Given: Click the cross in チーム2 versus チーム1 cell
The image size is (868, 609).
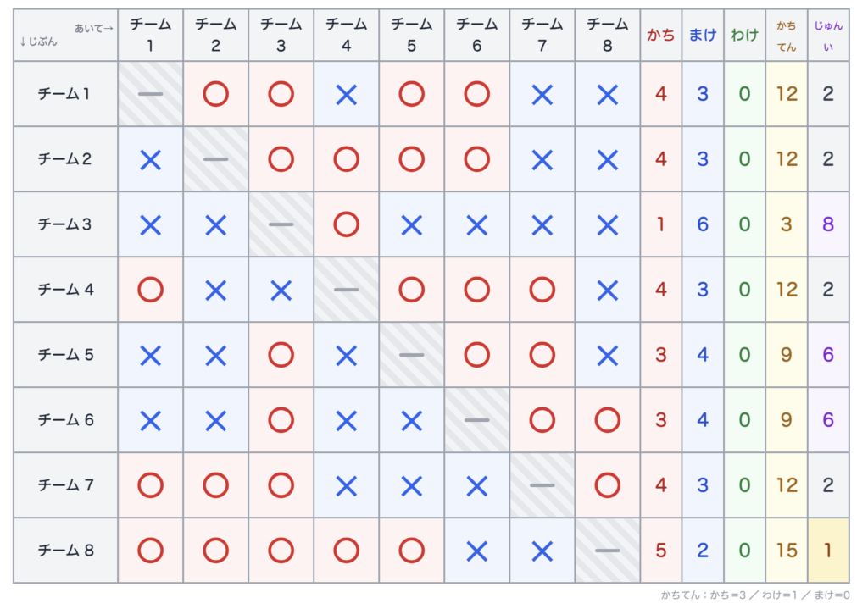Looking at the screenshot, I should click(x=150, y=159).
